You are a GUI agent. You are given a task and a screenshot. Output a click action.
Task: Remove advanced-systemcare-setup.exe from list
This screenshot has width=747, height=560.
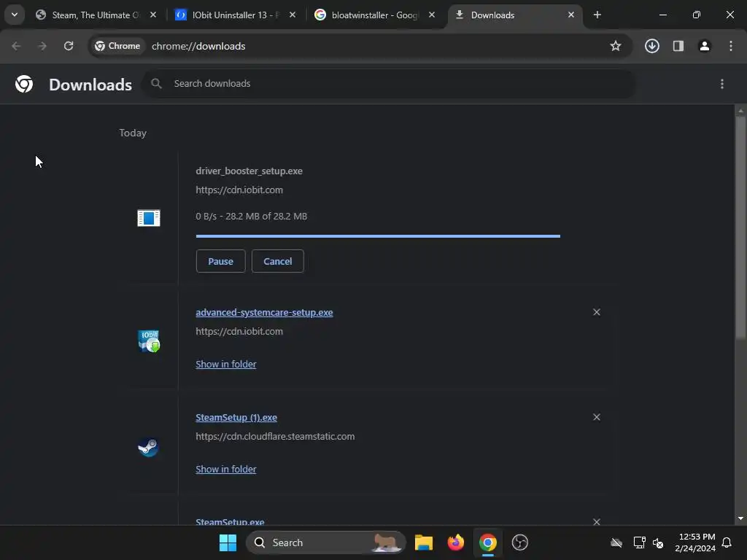[597, 312]
